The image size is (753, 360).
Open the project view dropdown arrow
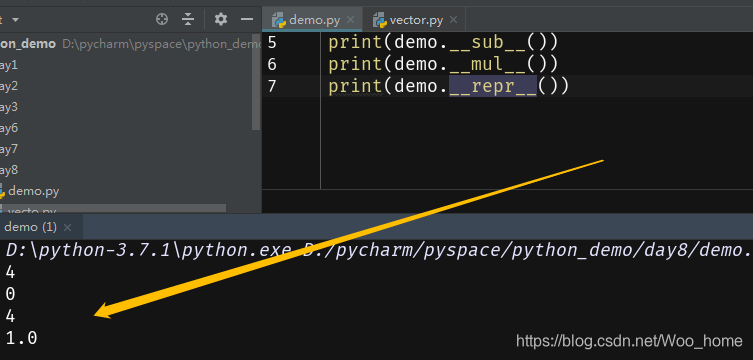pyautogui.click(x=15, y=20)
